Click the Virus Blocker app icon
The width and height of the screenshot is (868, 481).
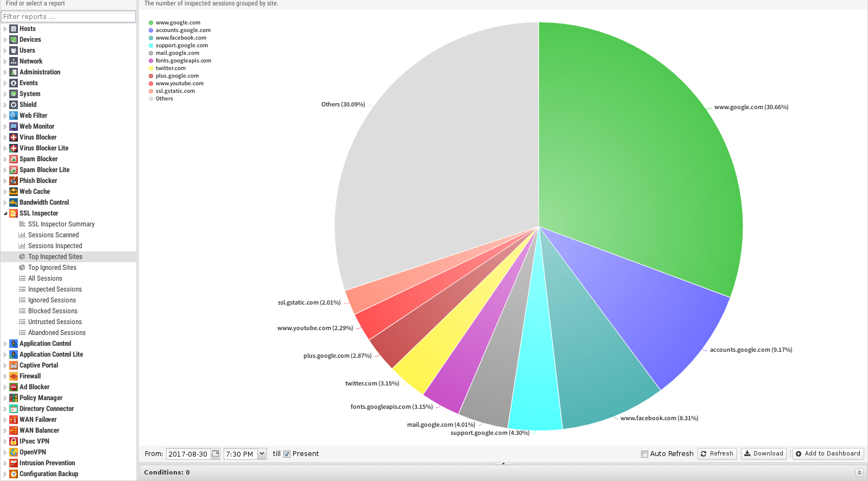click(14, 137)
